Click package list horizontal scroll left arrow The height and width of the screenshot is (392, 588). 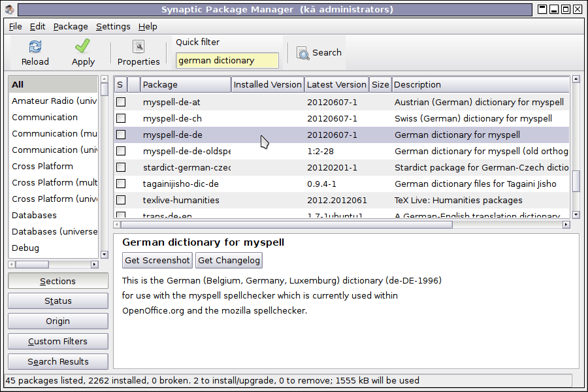tap(117, 224)
